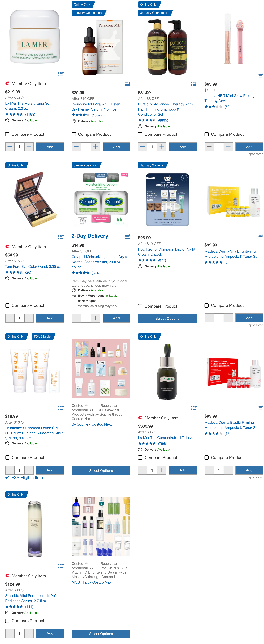This screenshot has width=264, height=644.
Task: Click add-to-list icon for Perricone MD serum
Action: tap(127, 84)
